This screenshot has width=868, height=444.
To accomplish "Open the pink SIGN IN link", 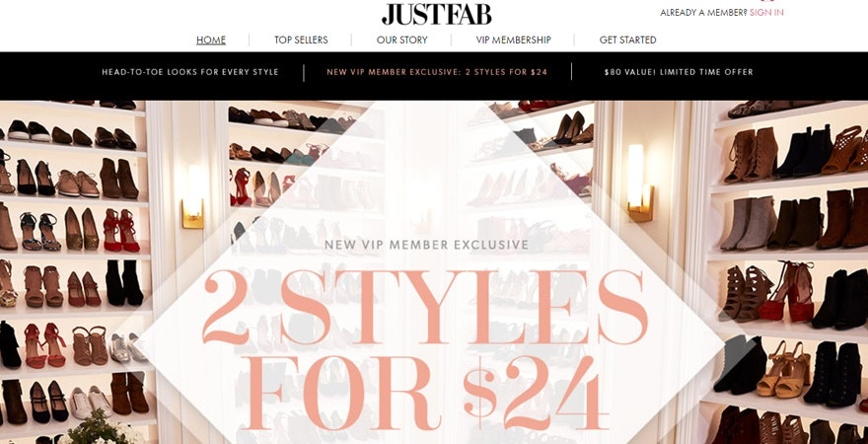I will point(766,12).
